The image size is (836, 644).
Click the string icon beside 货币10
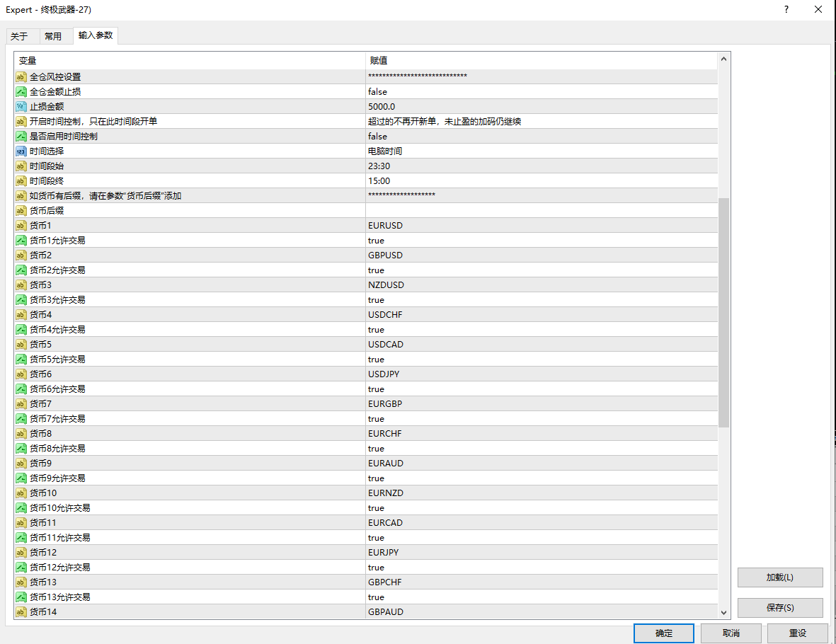[x=21, y=493]
